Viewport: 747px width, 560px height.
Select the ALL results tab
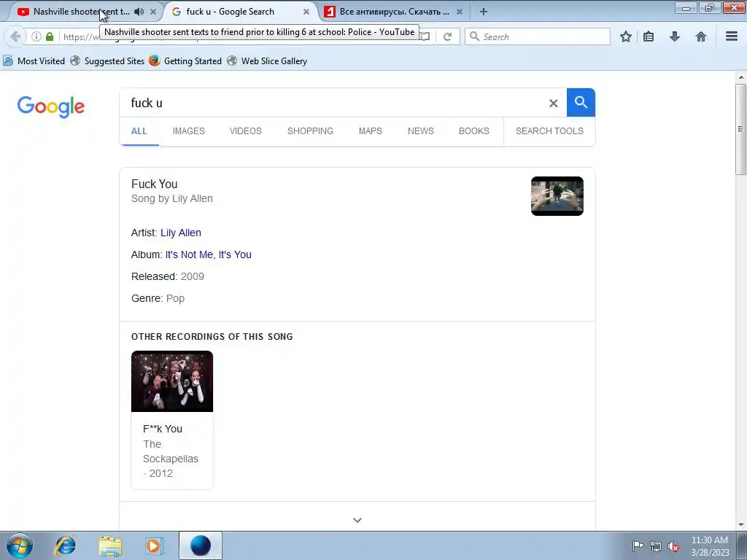pyautogui.click(x=139, y=131)
